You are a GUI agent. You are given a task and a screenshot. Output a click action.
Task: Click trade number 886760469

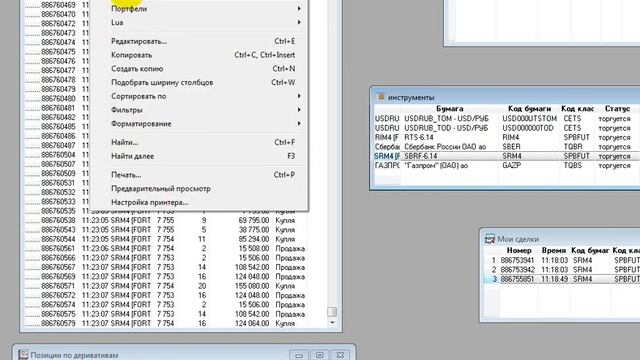58,5
